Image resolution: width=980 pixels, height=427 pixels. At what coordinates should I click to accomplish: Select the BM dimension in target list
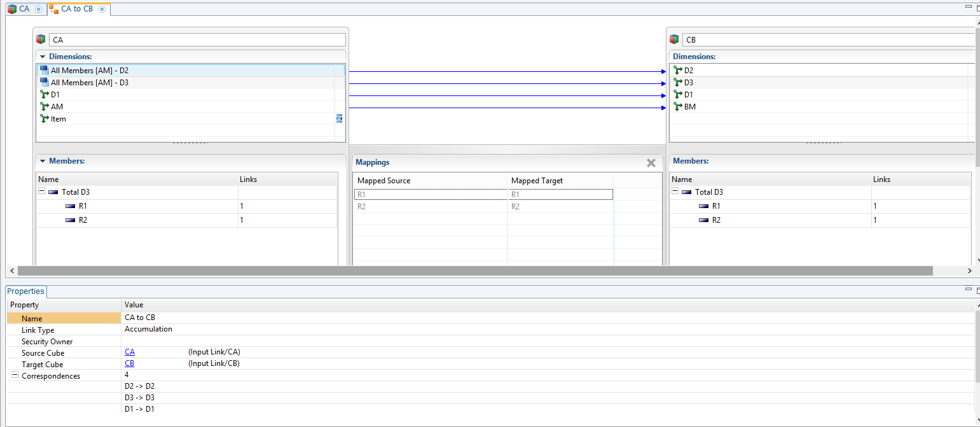[690, 107]
